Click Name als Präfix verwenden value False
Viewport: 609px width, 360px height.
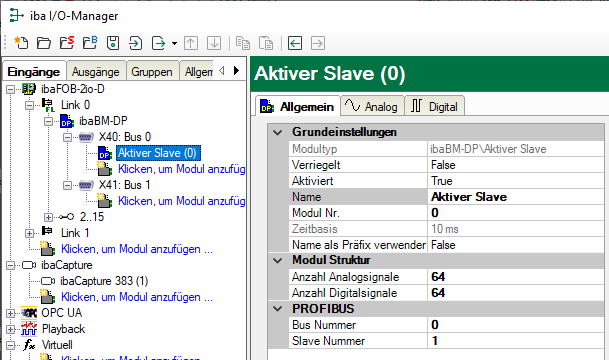tap(516, 245)
